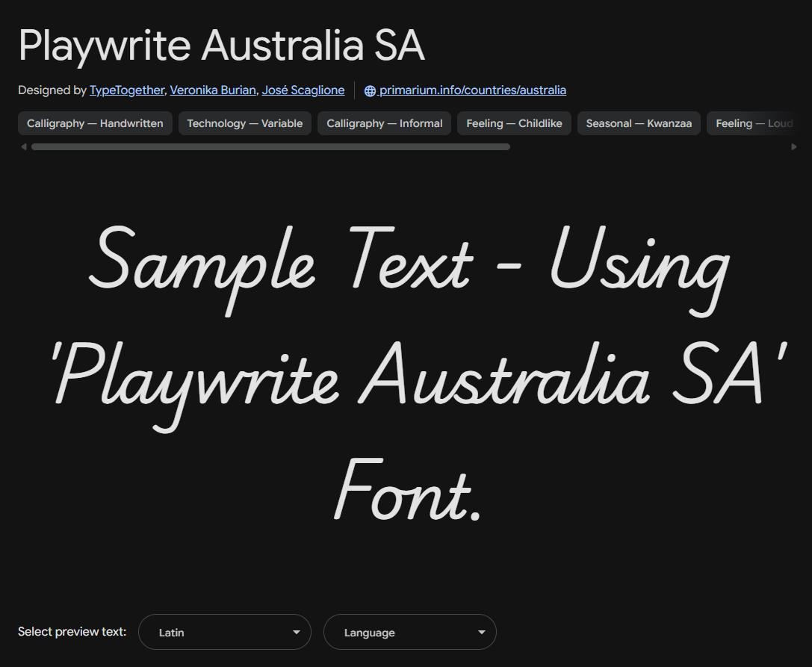This screenshot has width=812, height=667.
Task: Click the left scroll arrow of tag list
Action: pos(24,147)
